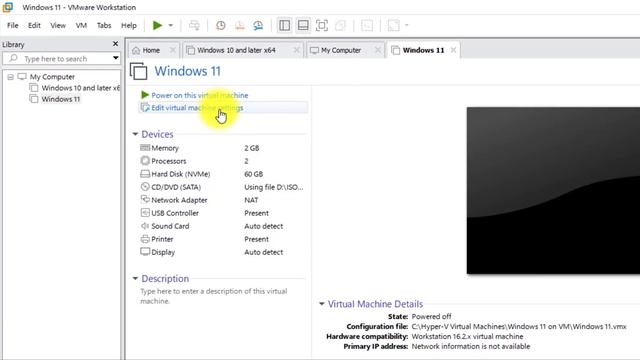
Task: Select My Computer in the Library tree
Action: coord(52,77)
